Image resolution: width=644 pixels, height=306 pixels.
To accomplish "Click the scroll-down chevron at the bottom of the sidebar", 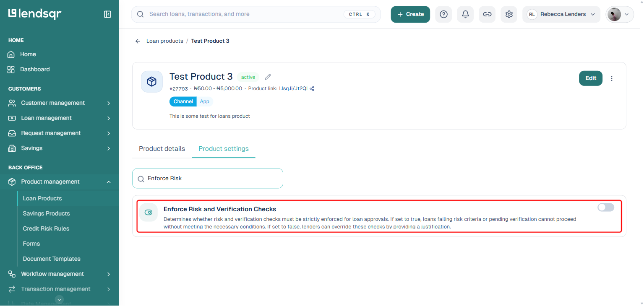I will coord(60,299).
